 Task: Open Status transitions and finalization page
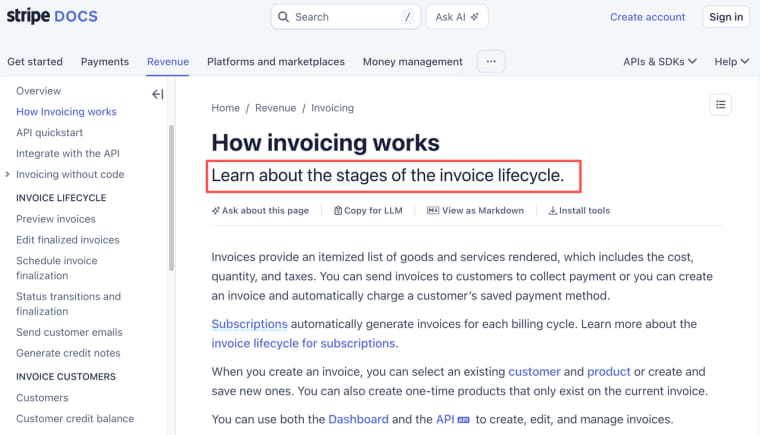click(x=68, y=304)
